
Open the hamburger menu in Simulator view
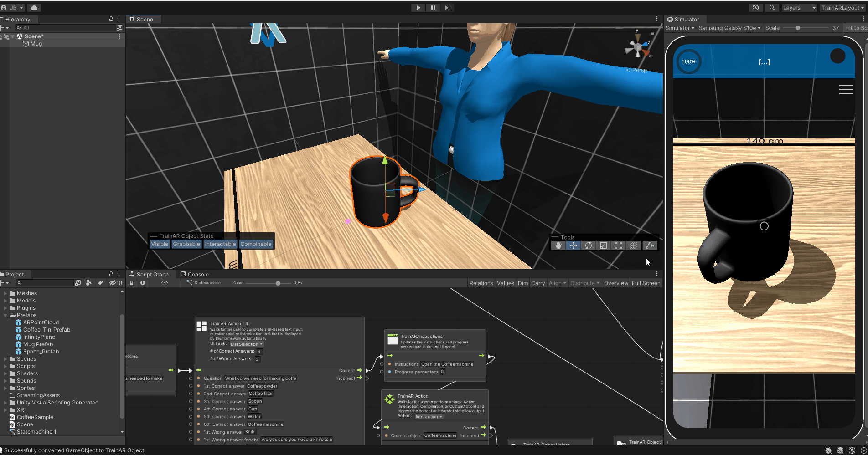pos(846,89)
